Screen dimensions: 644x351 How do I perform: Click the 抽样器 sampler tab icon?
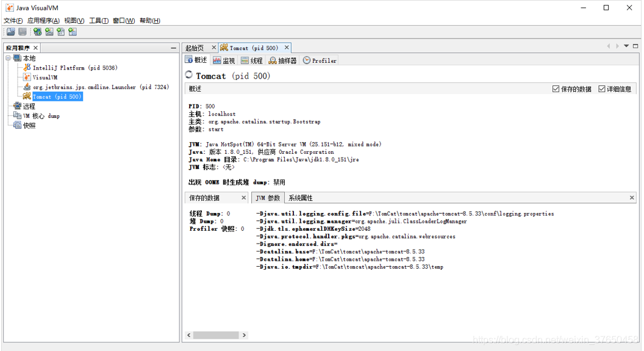click(x=273, y=60)
